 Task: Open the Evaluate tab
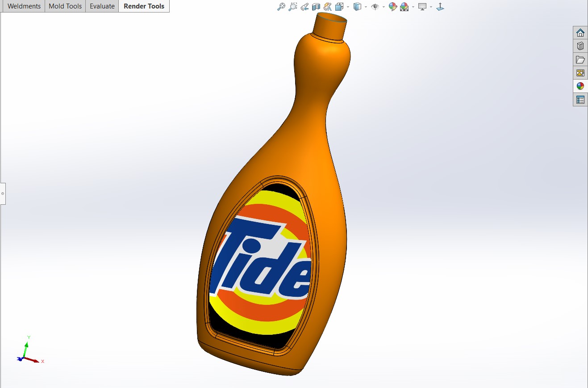pyautogui.click(x=102, y=6)
